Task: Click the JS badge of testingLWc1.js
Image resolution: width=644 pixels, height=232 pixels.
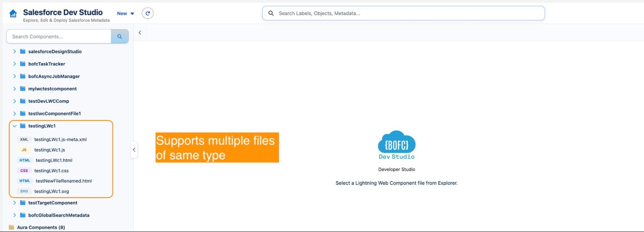Action: click(24, 150)
